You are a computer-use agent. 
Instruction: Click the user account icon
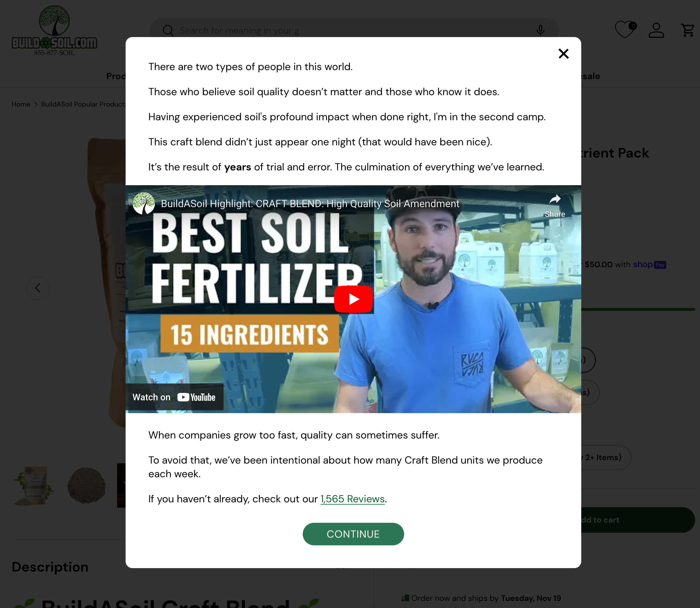pyautogui.click(x=655, y=30)
